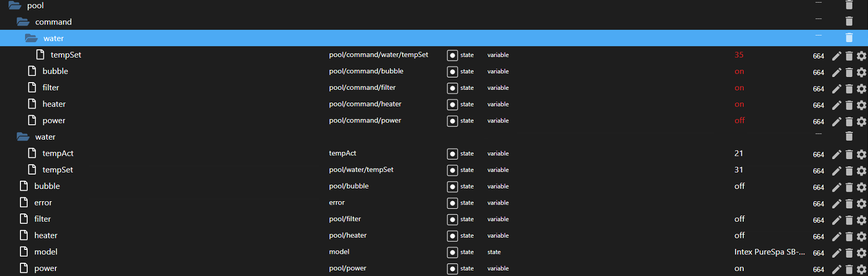Open custom settings for error object
The image size is (868, 276).
click(x=861, y=203)
